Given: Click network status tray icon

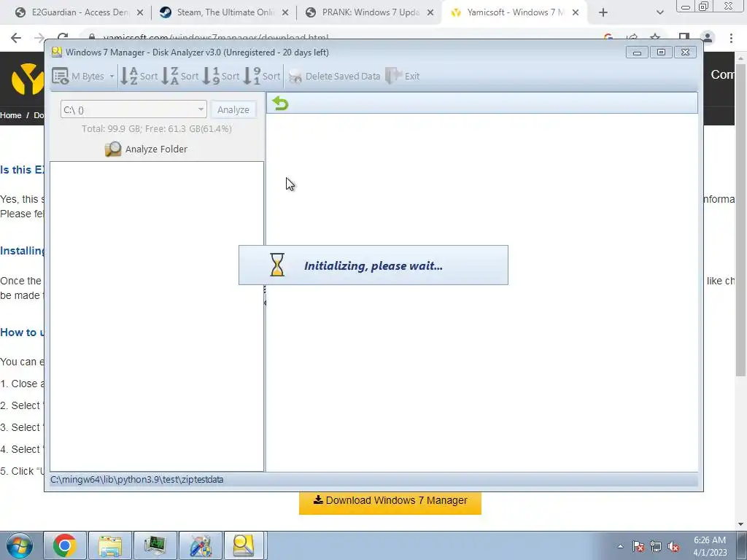Looking at the screenshot, I should 656,546.
